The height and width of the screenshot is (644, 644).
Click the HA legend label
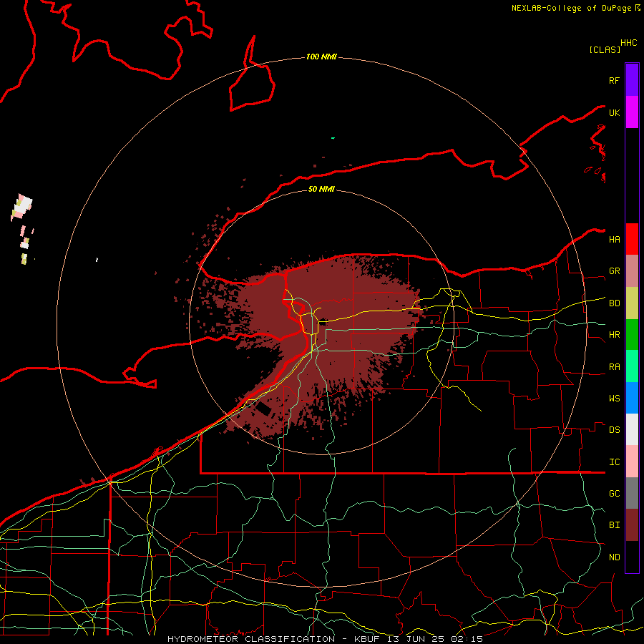point(614,240)
